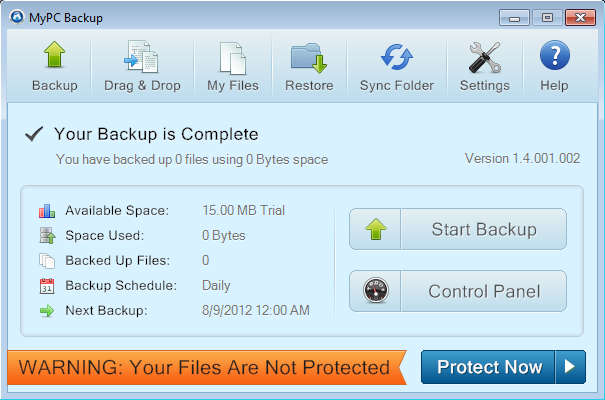Open the Help question mark icon

coord(554,57)
